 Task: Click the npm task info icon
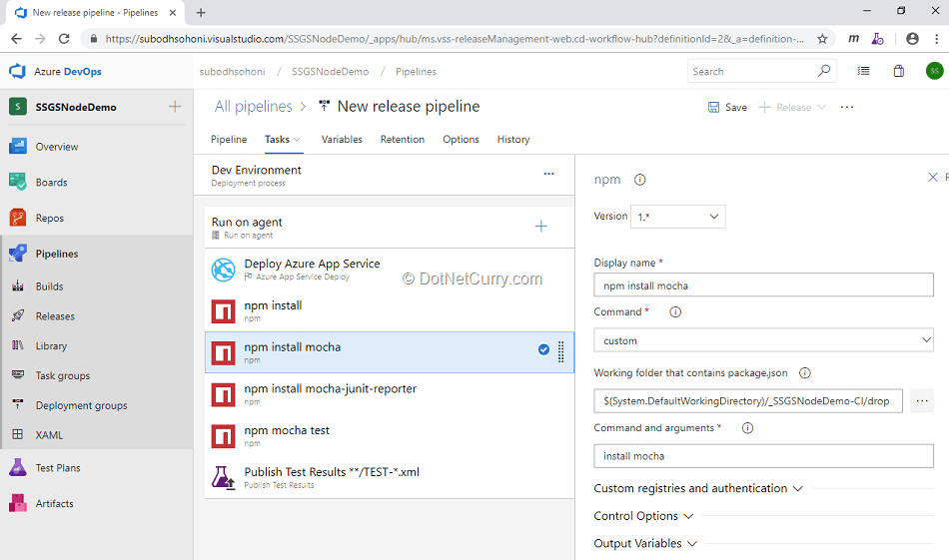coord(639,180)
